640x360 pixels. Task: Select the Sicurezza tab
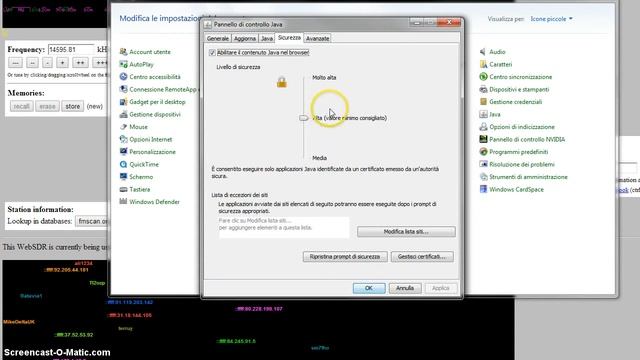pos(289,38)
